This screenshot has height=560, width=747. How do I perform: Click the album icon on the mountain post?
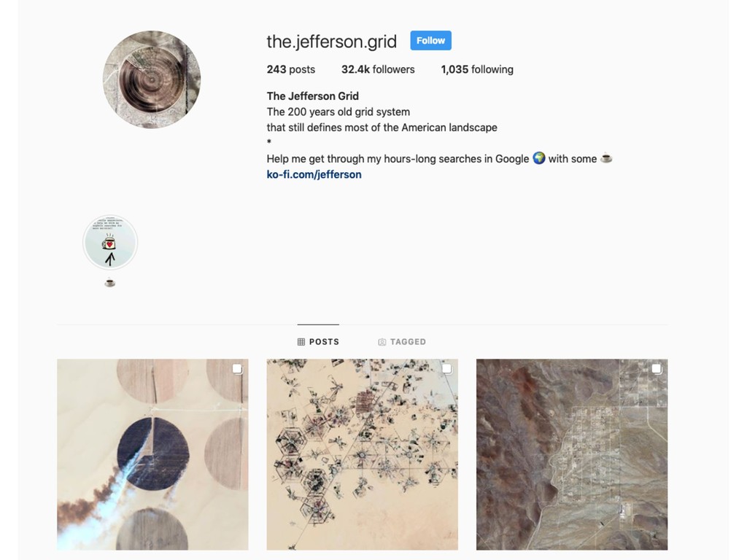657,369
